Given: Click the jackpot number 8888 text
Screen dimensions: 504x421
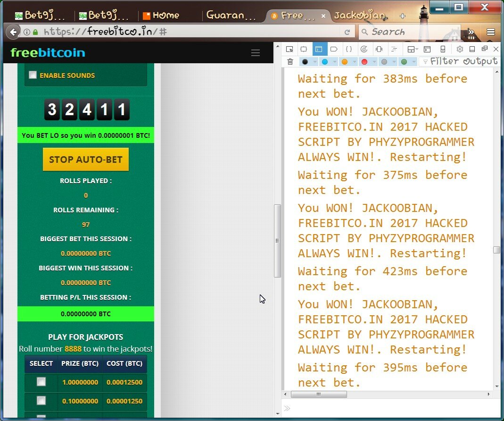Looking at the screenshot, I should point(73,349).
